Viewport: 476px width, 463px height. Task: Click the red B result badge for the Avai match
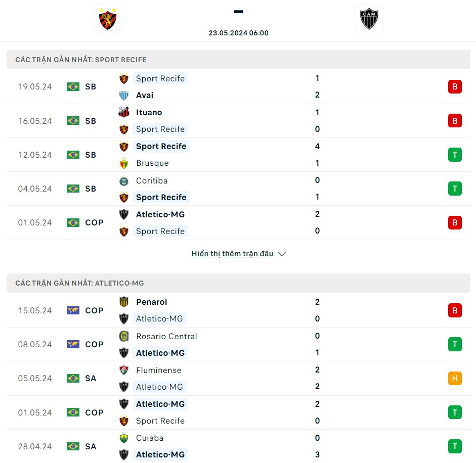coord(455,86)
